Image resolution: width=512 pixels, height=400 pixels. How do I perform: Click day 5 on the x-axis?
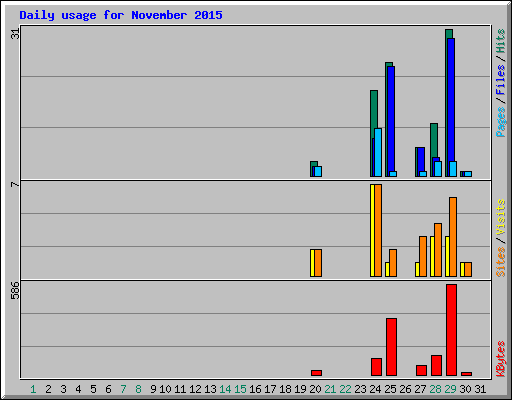pyautogui.click(x=93, y=389)
